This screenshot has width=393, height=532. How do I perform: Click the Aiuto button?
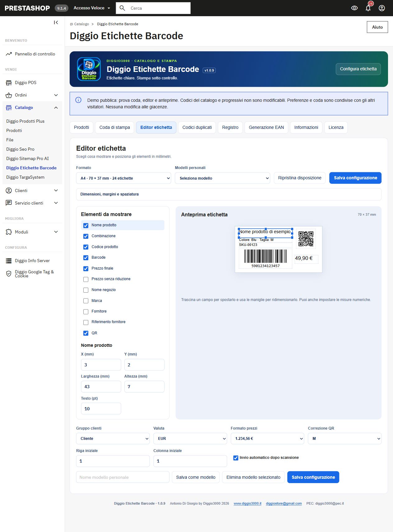(x=377, y=27)
